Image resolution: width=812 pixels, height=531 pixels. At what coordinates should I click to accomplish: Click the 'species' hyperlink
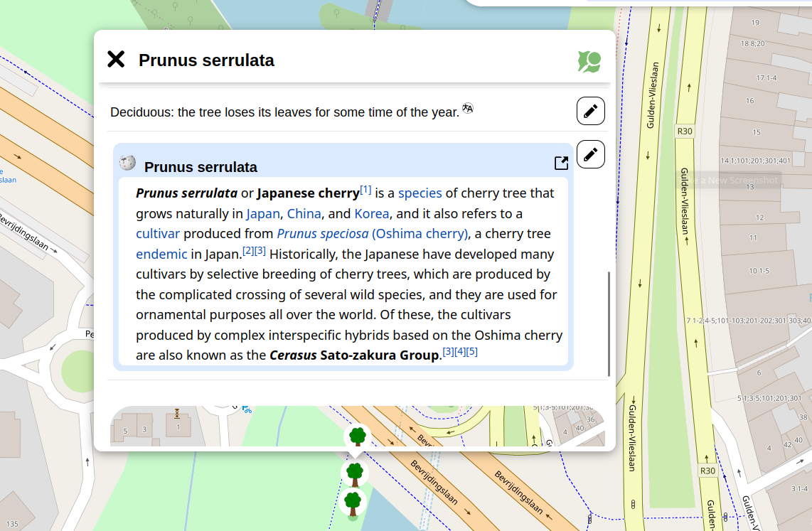pos(420,193)
